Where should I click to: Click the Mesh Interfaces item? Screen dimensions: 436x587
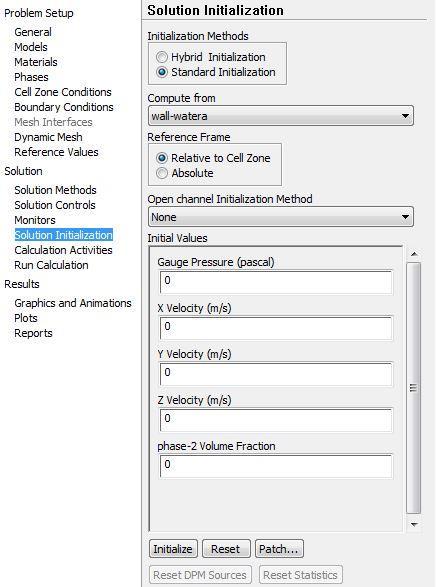[54, 122]
